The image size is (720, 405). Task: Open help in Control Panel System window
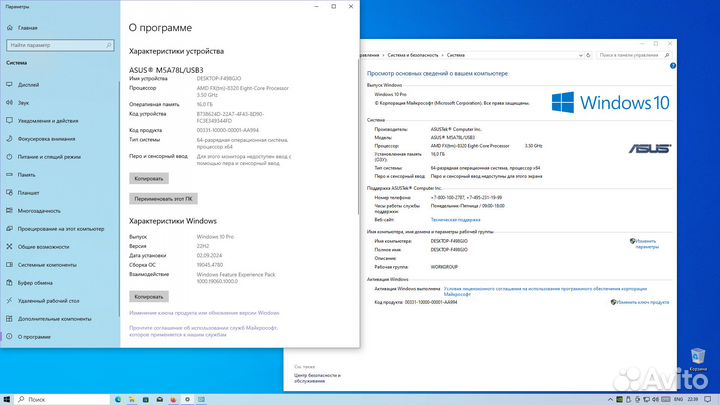673,66
